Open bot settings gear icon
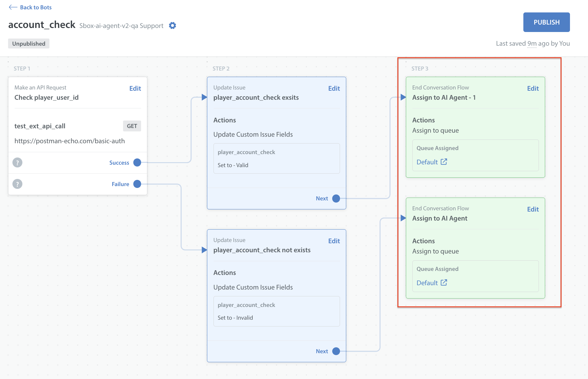588x379 pixels. click(x=172, y=25)
